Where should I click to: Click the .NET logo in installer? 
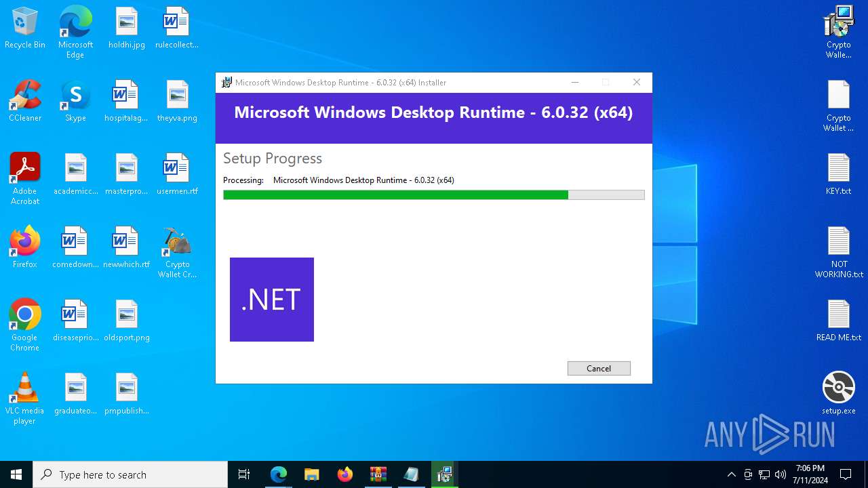click(x=272, y=300)
